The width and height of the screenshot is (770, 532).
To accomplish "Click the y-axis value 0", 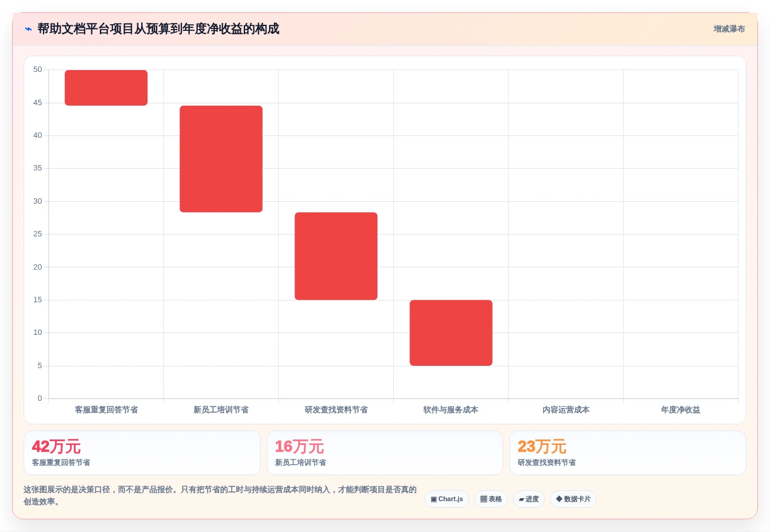I will point(40,398).
